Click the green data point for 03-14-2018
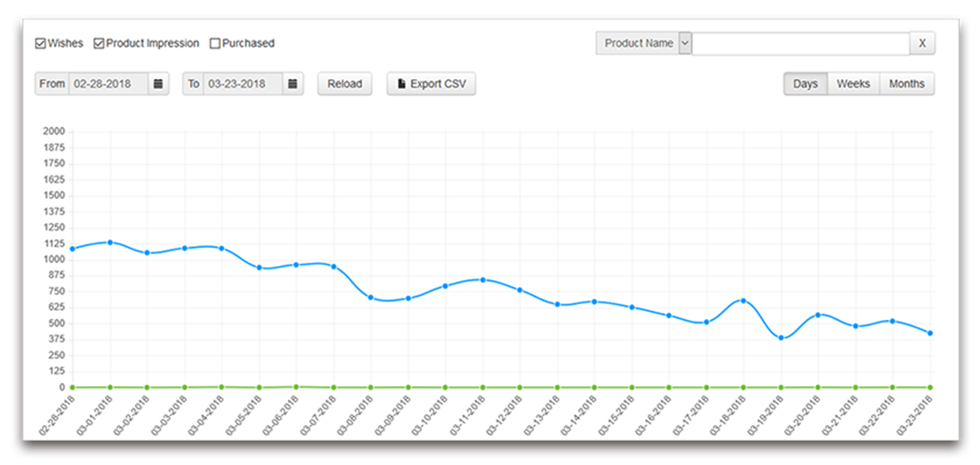 pyautogui.click(x=594, y=388)
